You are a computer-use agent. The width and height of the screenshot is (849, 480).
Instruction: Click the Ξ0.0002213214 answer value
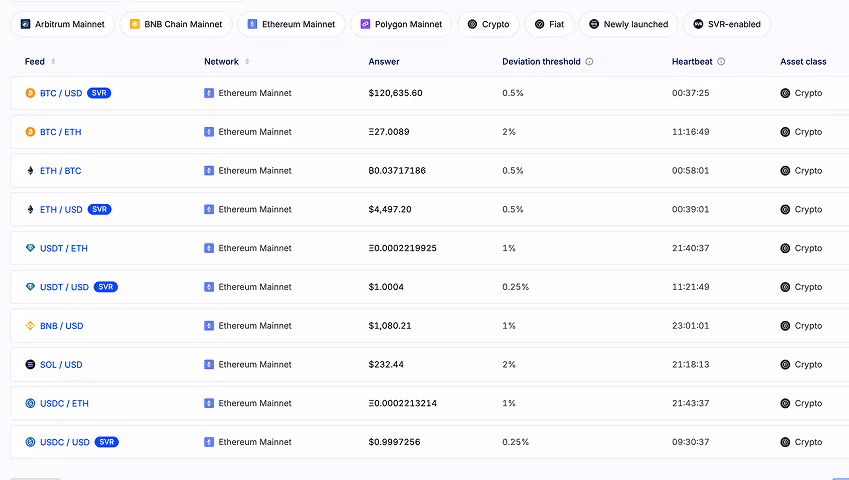402,404
